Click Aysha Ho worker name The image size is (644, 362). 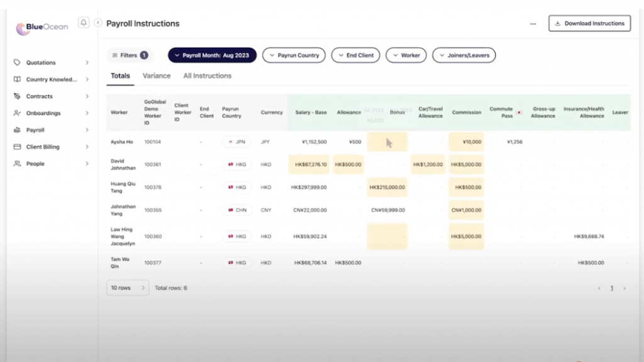(121, 141)
